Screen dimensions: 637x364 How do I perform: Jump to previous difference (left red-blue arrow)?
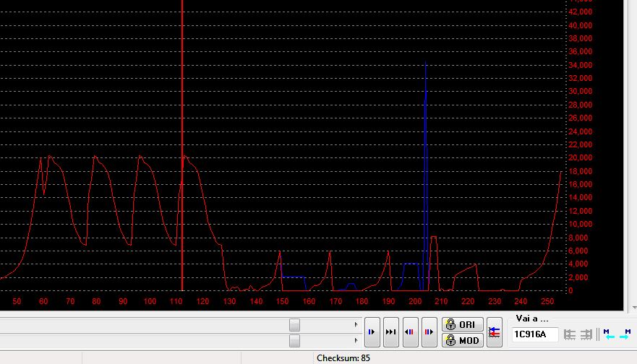(x=410, y=332)
